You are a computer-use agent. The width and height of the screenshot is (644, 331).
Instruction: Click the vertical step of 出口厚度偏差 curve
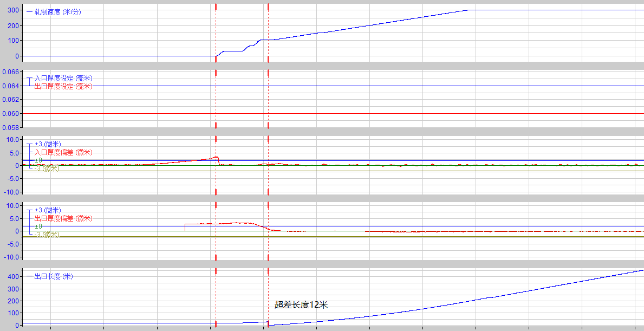(185, 227)
